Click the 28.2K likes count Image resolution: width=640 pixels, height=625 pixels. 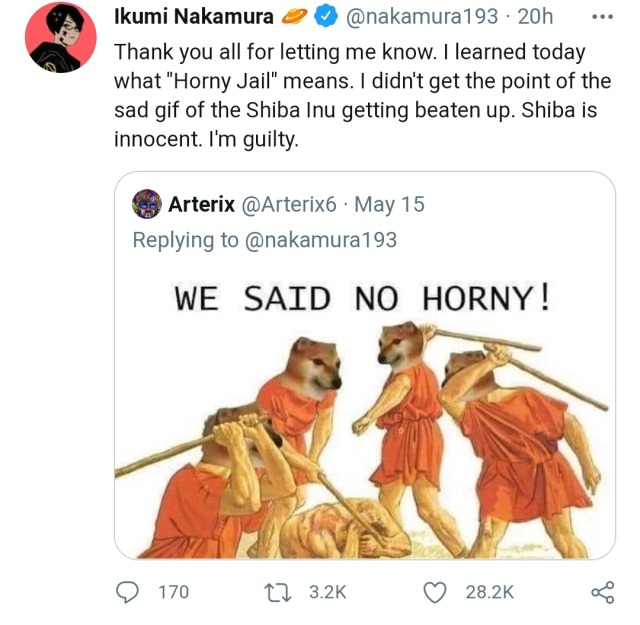[x=489, y=592]
